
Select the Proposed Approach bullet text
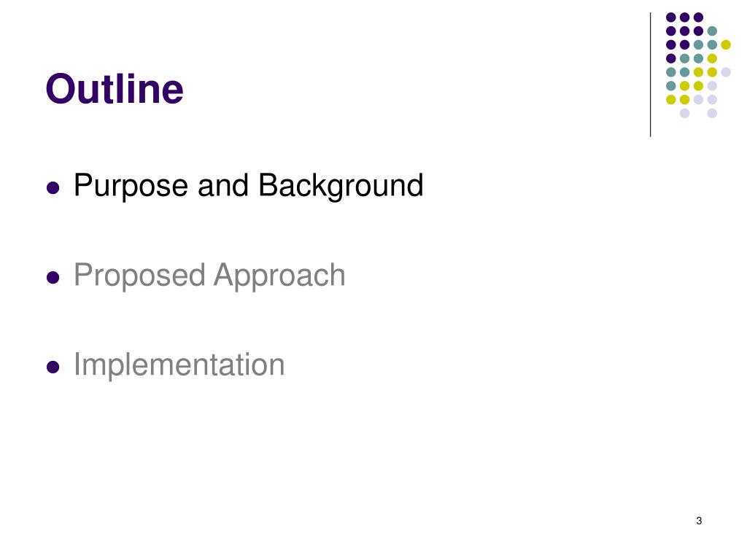pyautogui.click(x=209, y=276)
